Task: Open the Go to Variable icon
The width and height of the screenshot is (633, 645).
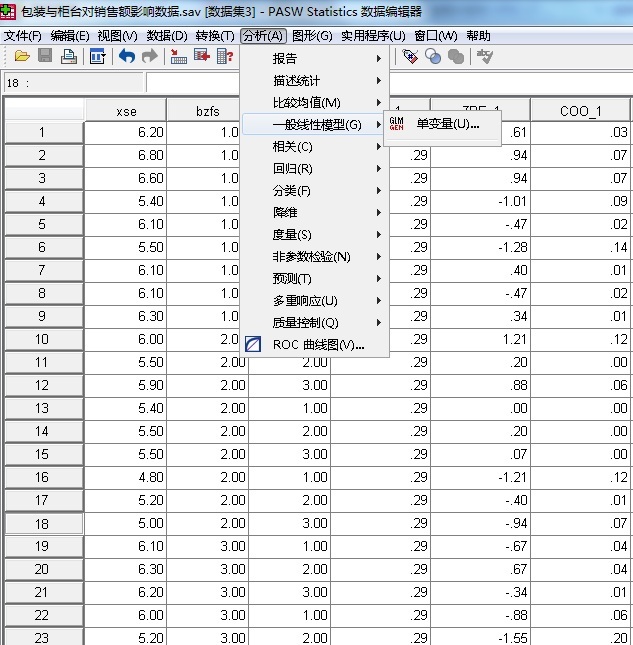Action: (x=202, y=56)
